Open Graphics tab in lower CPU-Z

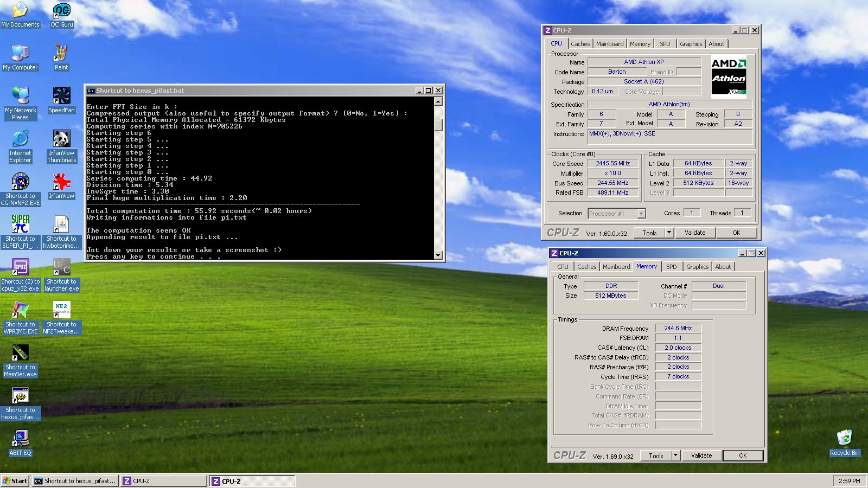[697, 267]
